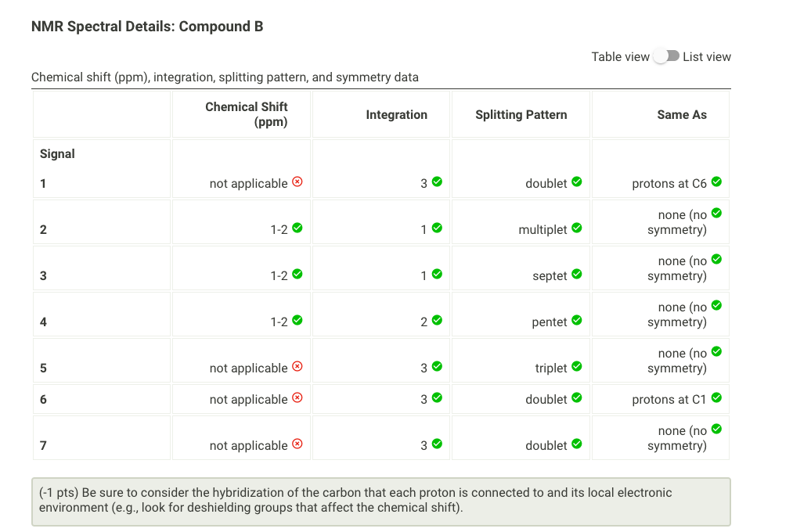793x532 pixels.
Task: Click the check icon next to 'protons at C6'
Action: pyautogui.click(x=717, y=182)
